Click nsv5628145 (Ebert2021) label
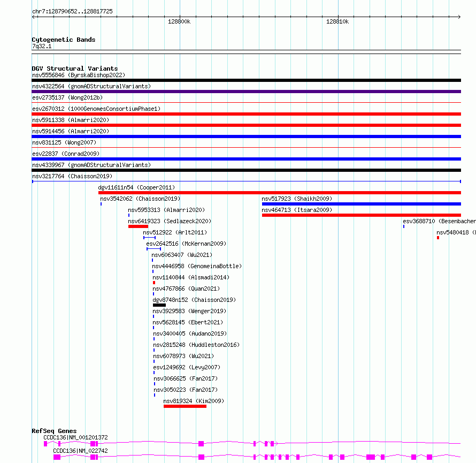476x463 pixels. click(188, 322)
